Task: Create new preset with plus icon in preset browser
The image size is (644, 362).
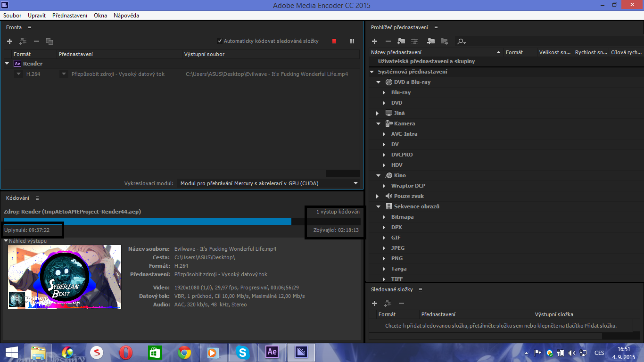Action: [375, 41]
